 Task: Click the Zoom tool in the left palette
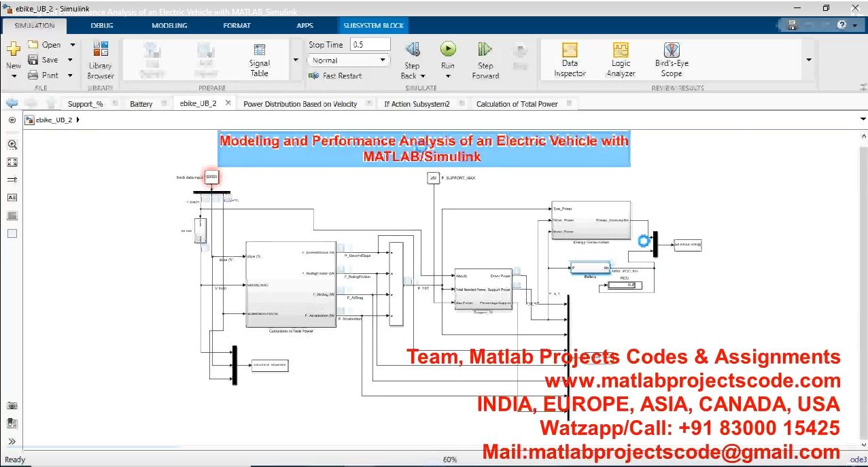pos(12,144)
